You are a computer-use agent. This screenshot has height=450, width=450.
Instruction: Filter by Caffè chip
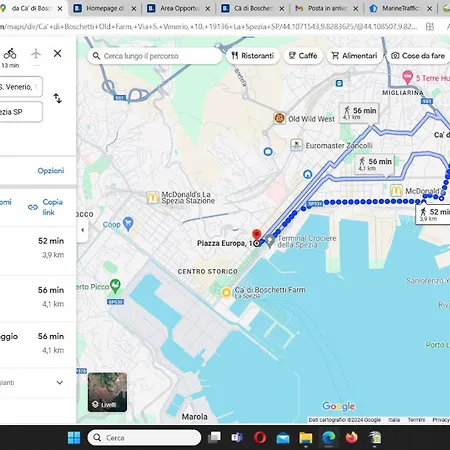coord(303,56)
